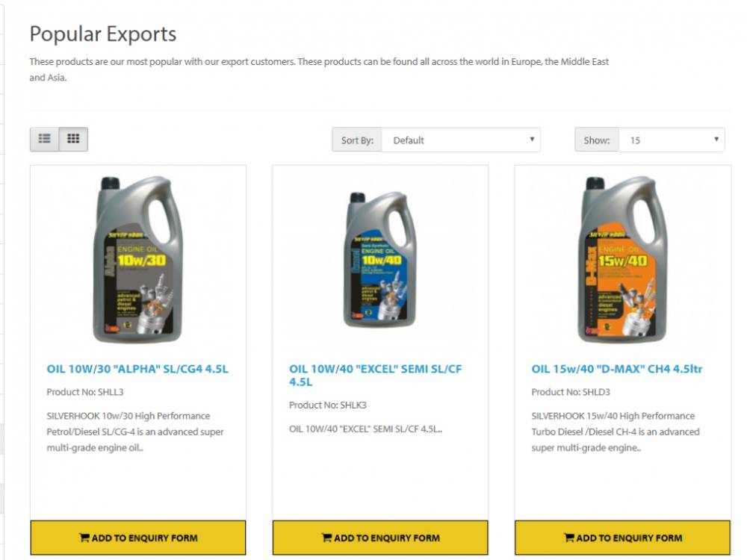Click the blue Excel 10w/40 bottle image
The image size is (747, 560).
[x=379, y=260]
